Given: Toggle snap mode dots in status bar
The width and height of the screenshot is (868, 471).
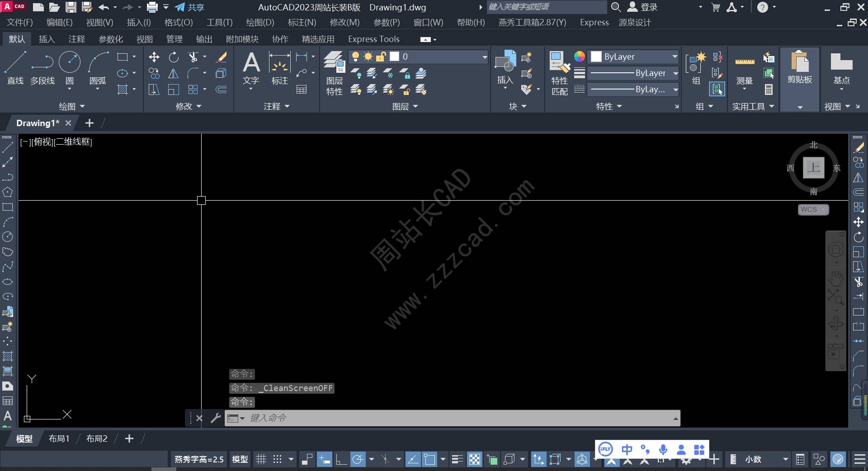Looking at the screenshot, I should tap(278, 460).
